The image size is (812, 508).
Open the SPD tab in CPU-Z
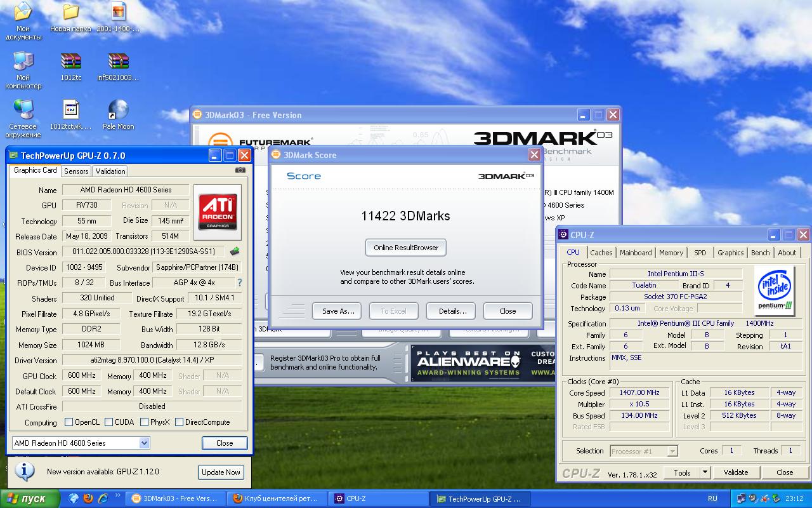[700, 253]
